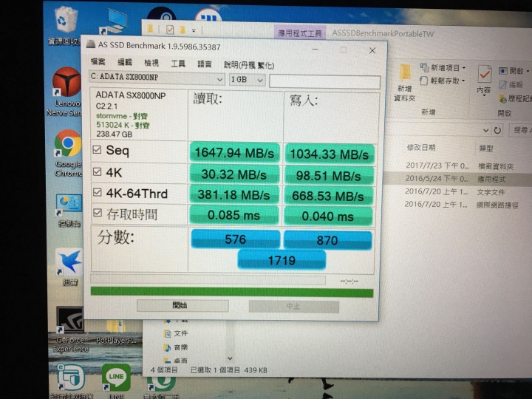532x399 pixels.
Task: Click the stornvme driver status text
Action: pos(122,116)
